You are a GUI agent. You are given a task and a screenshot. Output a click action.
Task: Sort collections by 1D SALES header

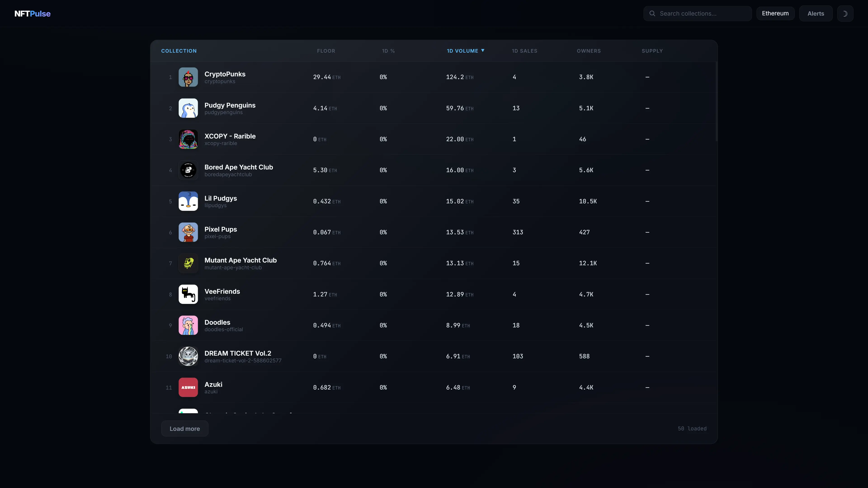point(524,51)
